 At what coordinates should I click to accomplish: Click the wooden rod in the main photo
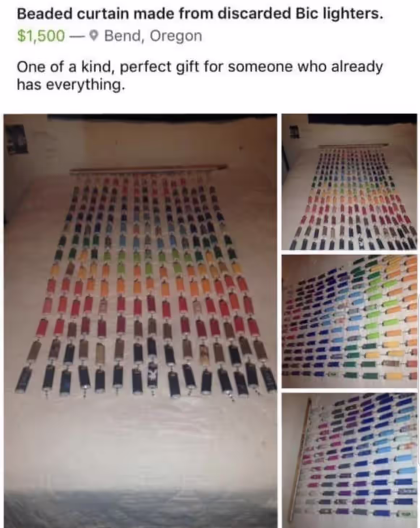point(148,169)
